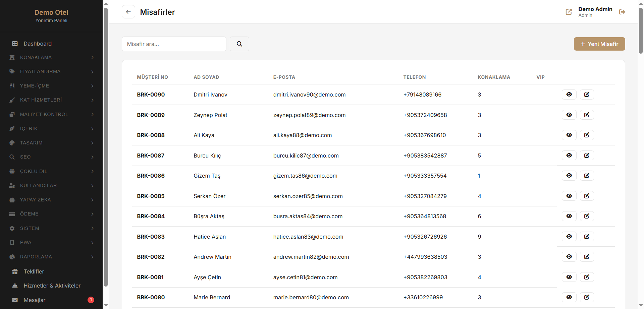
Task: Expand the KONAKLAMA sidebar section
Action: pyautogui.click(x=51, y=57)
